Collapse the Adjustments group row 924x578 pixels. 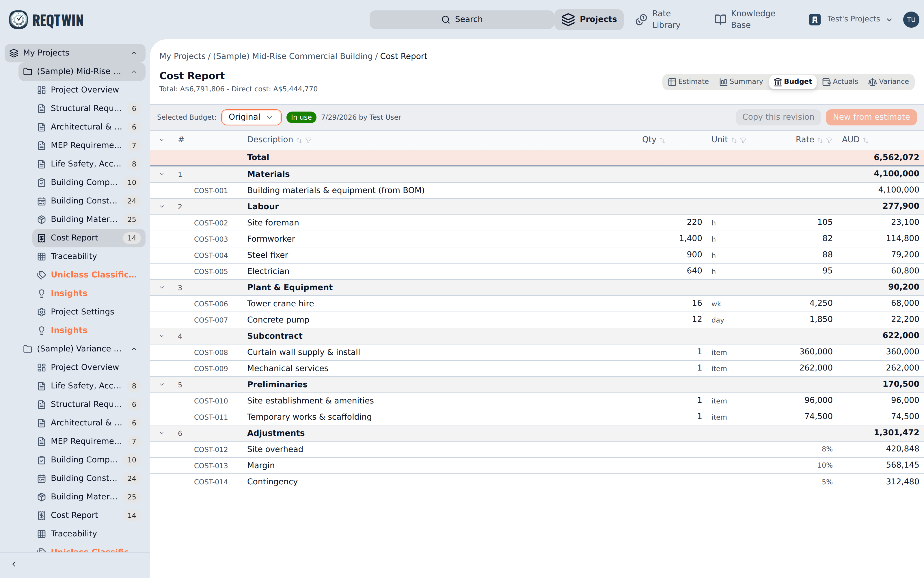[162, 433]
